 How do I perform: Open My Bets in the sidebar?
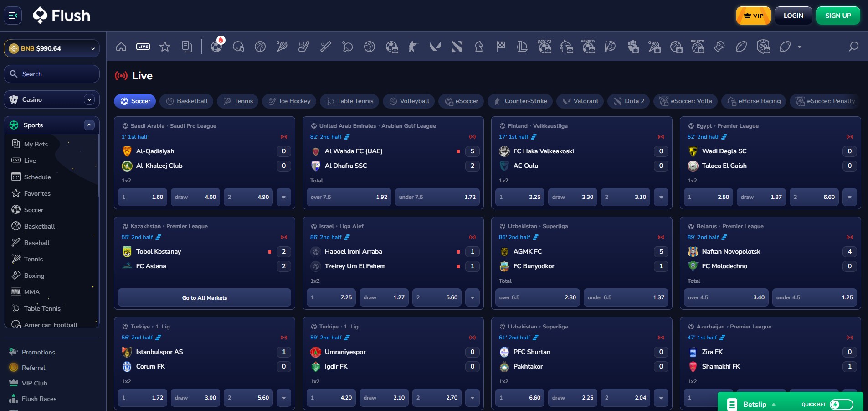click(36, 144)
